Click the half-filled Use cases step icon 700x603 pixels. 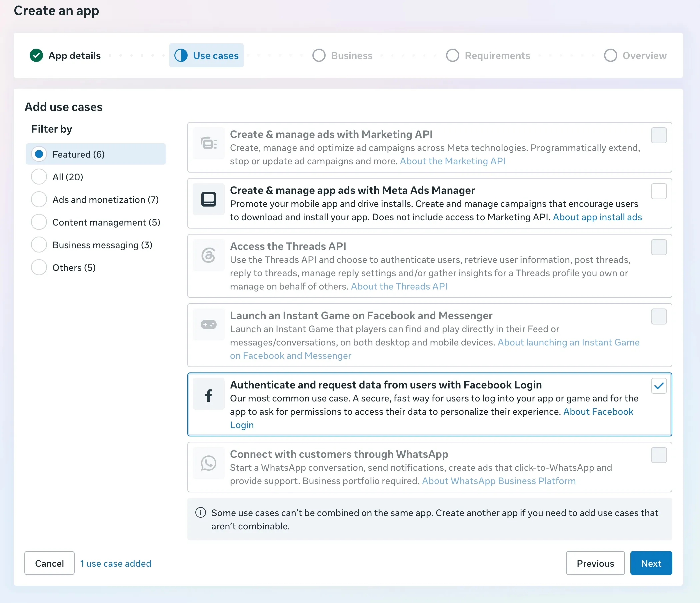pyautogui.click(x=181, y=55)
